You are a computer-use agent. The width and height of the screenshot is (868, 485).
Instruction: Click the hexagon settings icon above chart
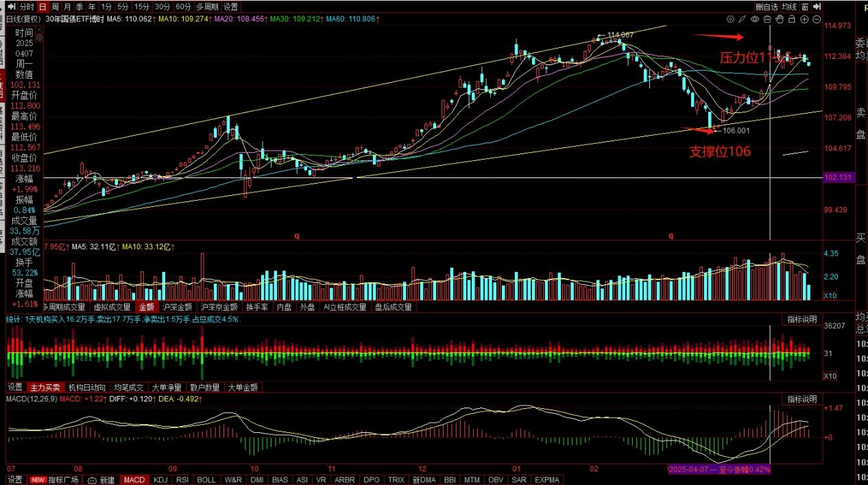pyautogui.click(x=730, y=19)
